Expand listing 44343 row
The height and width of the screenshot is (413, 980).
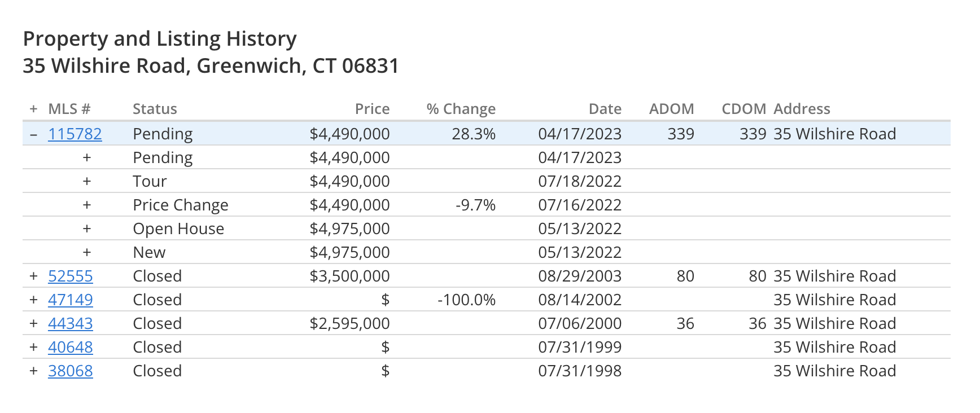pyautogui.click(x=34, y=324)
